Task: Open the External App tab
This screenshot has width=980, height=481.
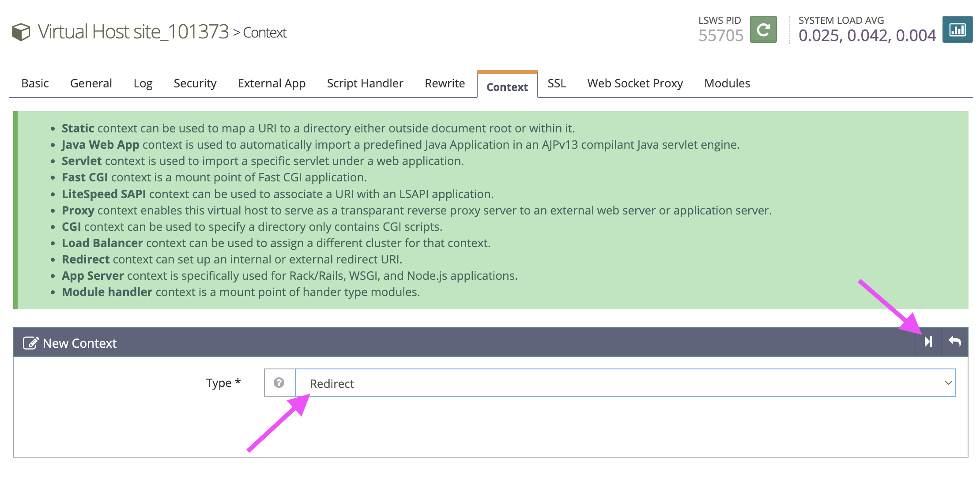Action: point(271,83)
